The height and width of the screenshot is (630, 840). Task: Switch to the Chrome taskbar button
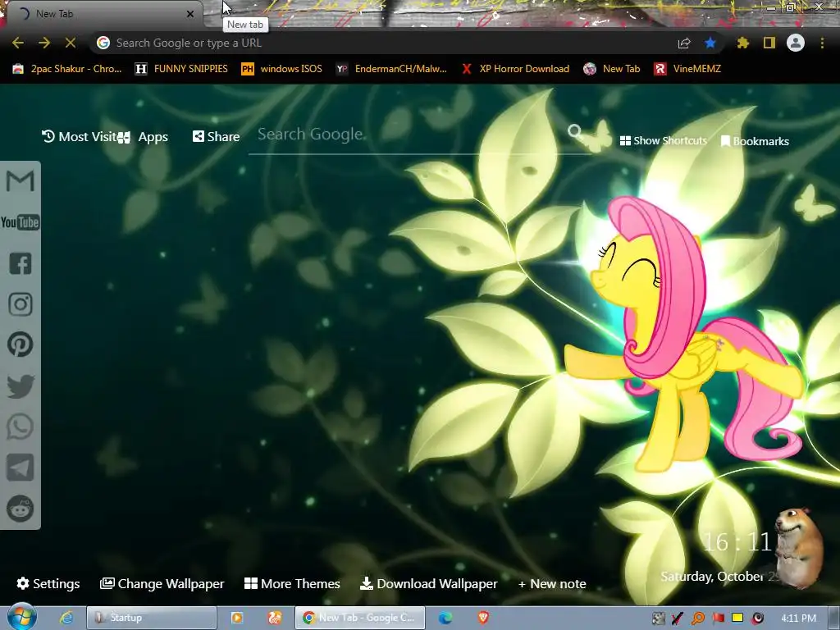(360, 618)
